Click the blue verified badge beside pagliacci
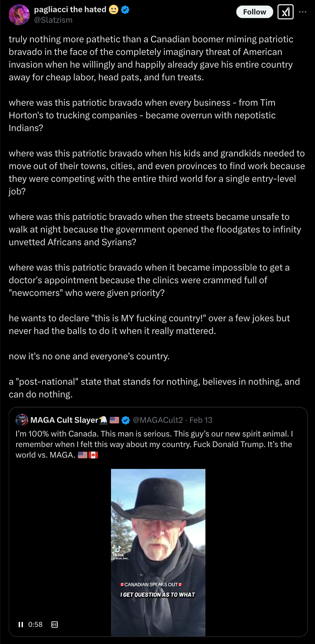Screen dimensions: 315x644 point(125,10)
